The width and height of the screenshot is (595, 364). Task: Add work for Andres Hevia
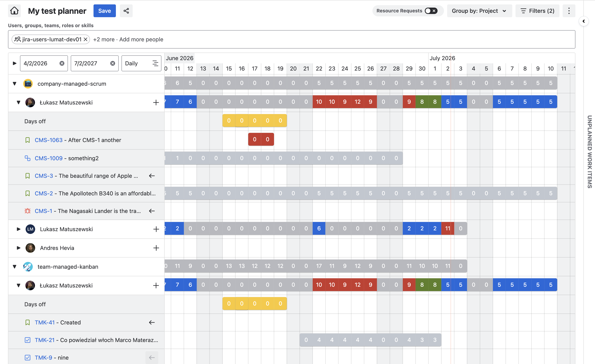tap(156, 248)
